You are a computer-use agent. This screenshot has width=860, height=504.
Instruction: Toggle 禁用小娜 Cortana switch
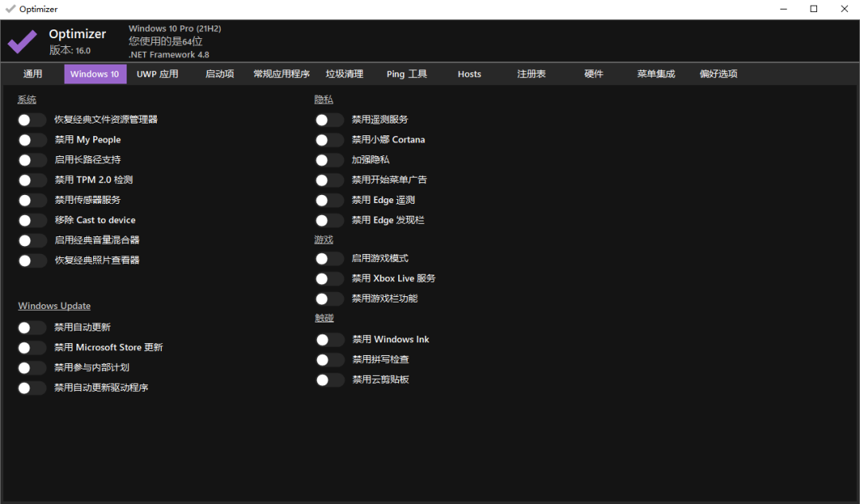(329, 140)
